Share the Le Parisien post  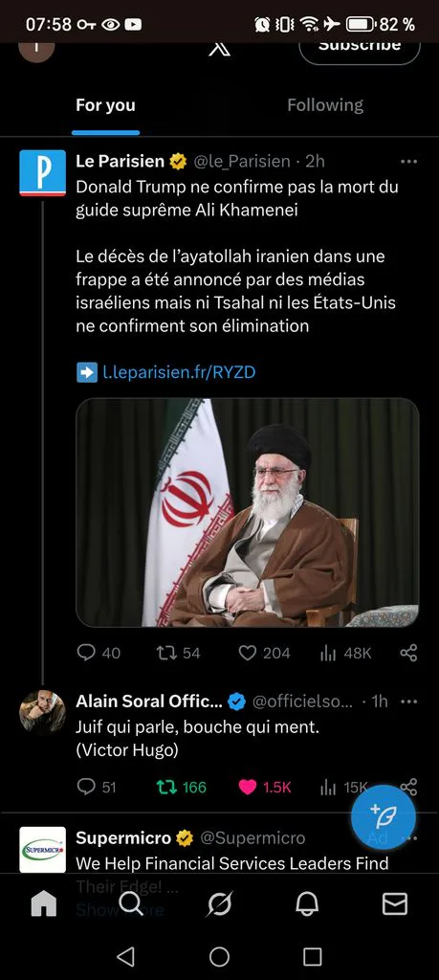tap(408, 653)
